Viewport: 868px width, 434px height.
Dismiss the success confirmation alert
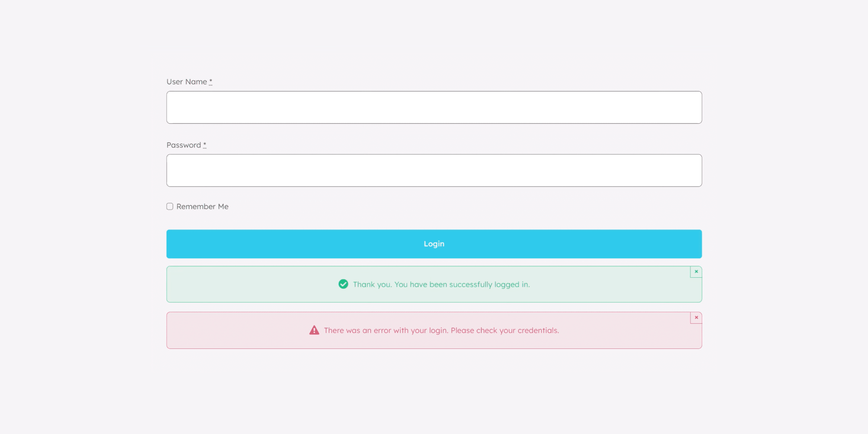(x=696, y=271)
